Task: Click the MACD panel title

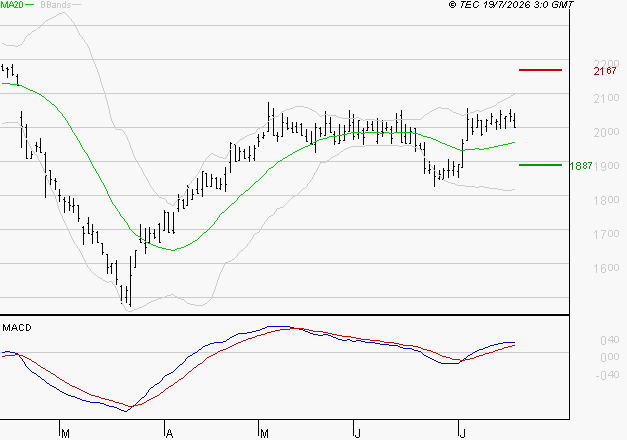Action: 17,328
